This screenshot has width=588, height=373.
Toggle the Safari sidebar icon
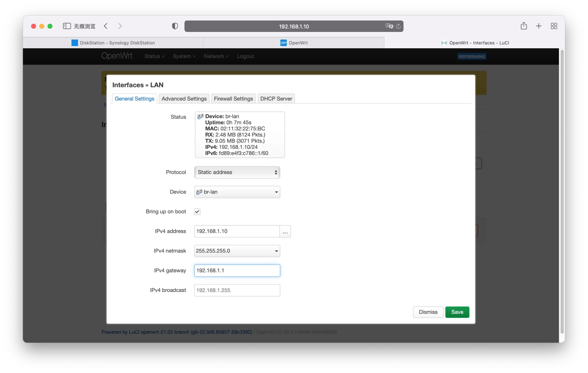coord(67,26)
